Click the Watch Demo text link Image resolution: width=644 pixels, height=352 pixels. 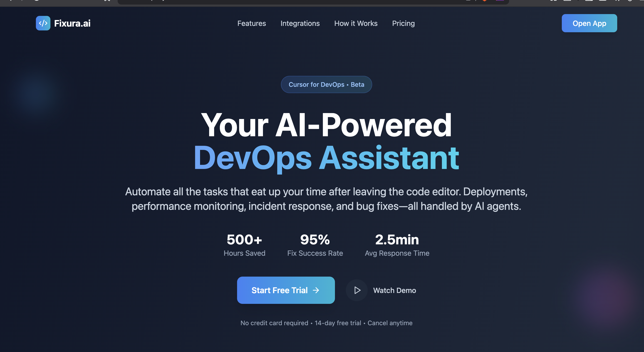(x=394, y=290)
